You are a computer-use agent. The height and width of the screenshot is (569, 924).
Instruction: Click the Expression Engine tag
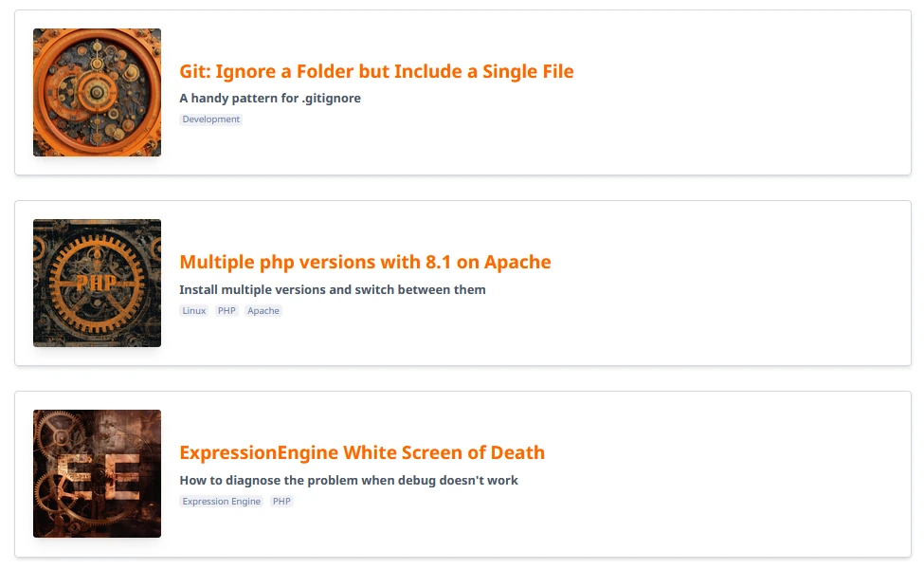point(221,501)
